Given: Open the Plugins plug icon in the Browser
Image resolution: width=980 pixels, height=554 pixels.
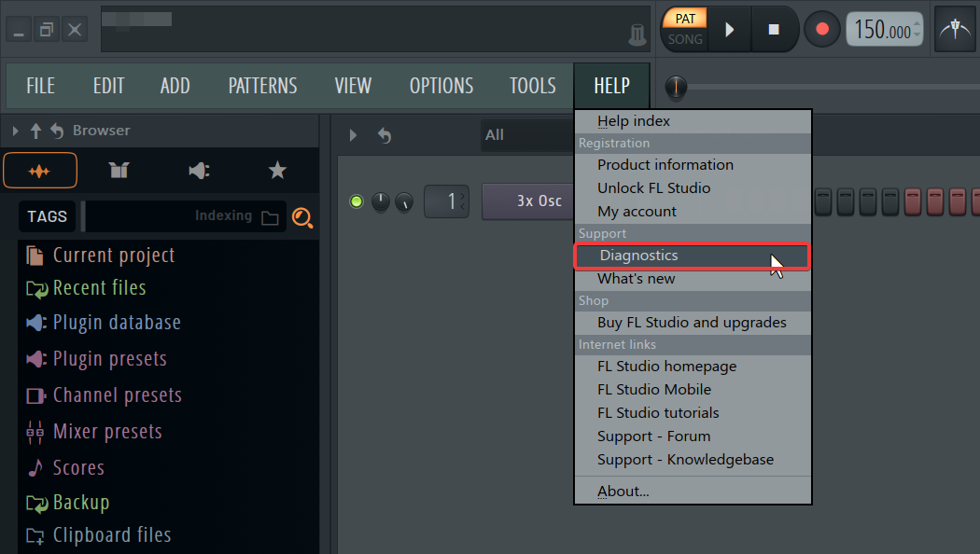Looking at the screenshot, I should (x=199, y=170).
